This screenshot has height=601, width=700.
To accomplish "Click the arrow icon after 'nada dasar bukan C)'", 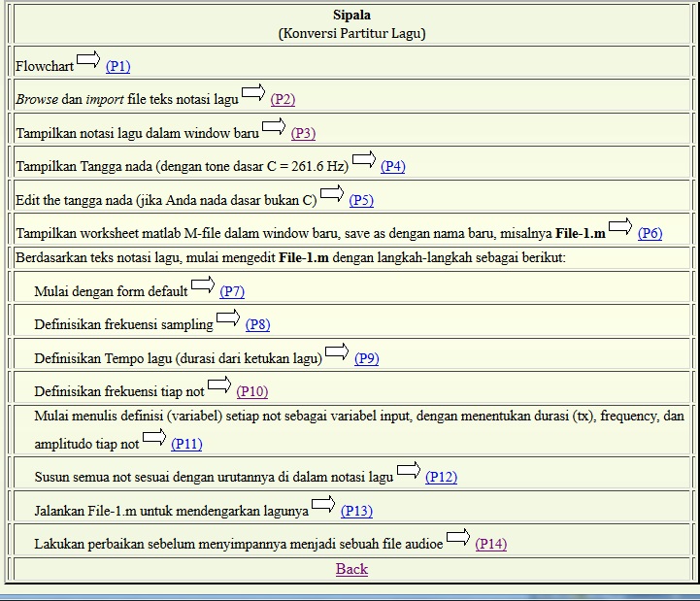I will pyautogui.click(x=332, y=193).
